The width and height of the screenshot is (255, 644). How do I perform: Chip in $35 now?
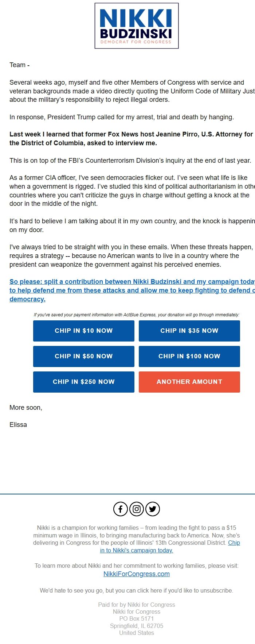189,331
